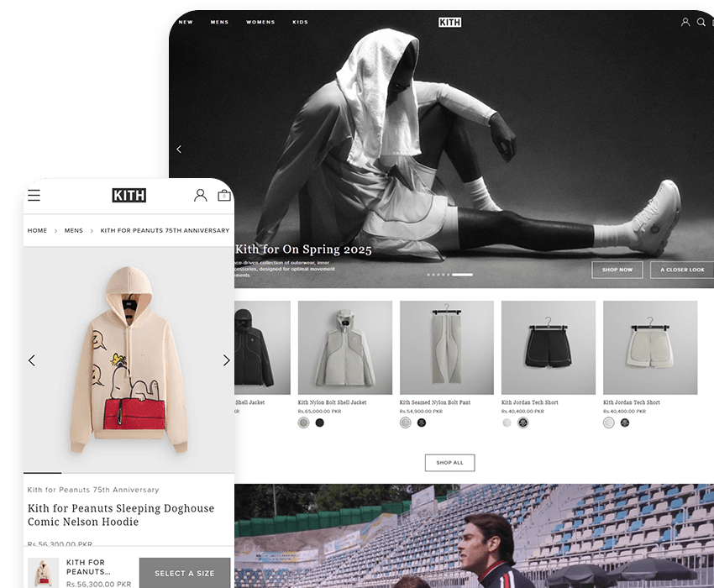Click the A Closer Look button
Image resolution: width=714 pixels, height=588 pixels.
coord(682,270)
